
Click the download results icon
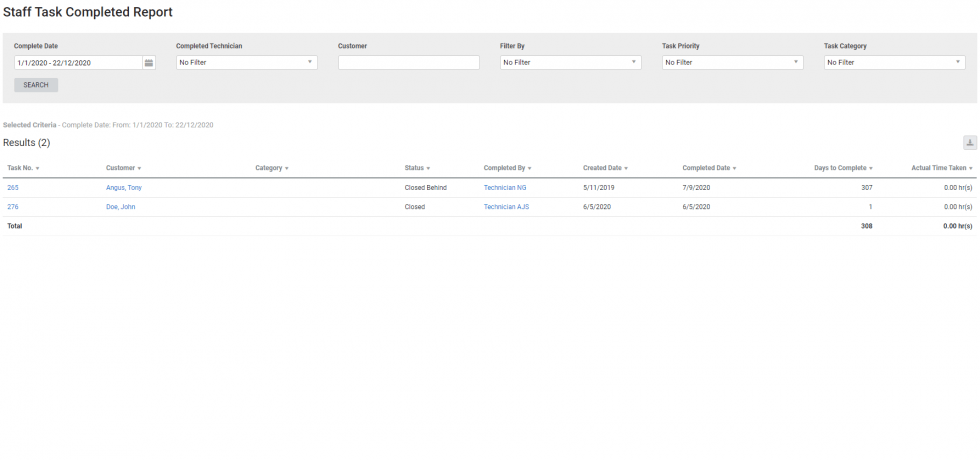tap(969, 143)
